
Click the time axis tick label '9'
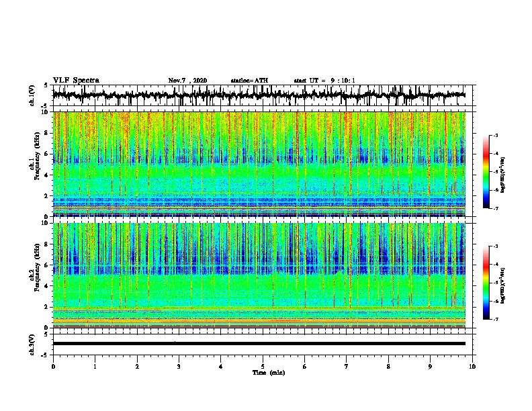(430, 367)
